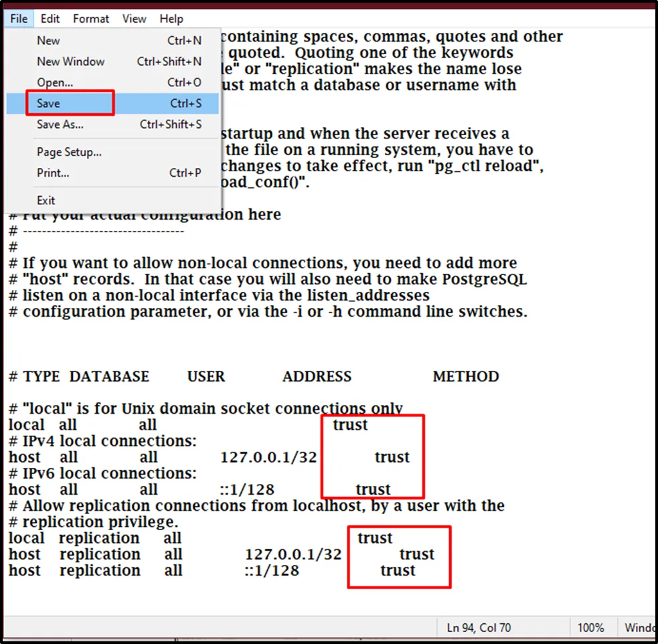Click trust on the IPv4 host all line
This screenshot has height=644, width=658.
(x=392, y=457)
